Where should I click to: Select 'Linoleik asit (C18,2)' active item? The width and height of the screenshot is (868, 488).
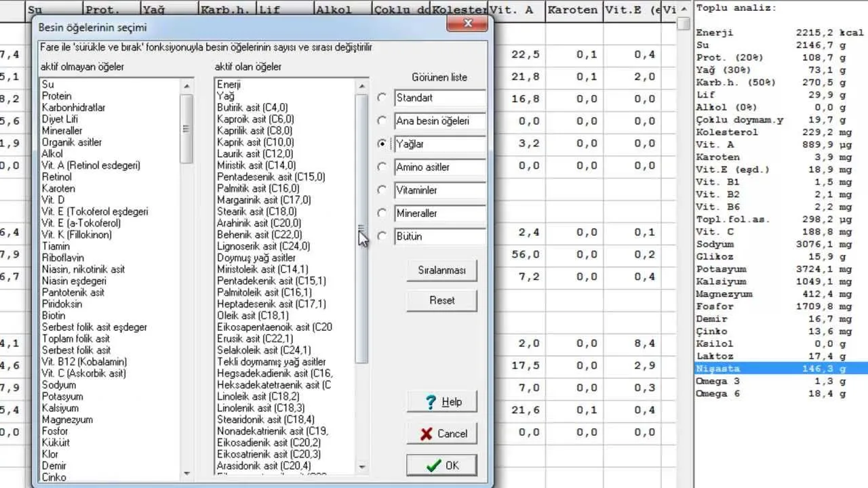pyautogui.click(x=258, y=396)
